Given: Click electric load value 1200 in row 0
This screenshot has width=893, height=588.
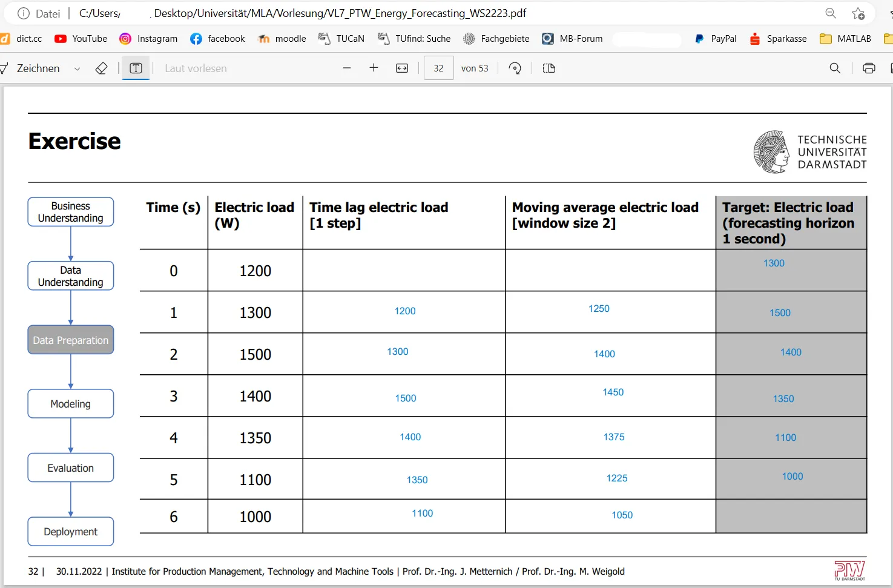Looking at the screenshot, I should (x=255, y=271).
